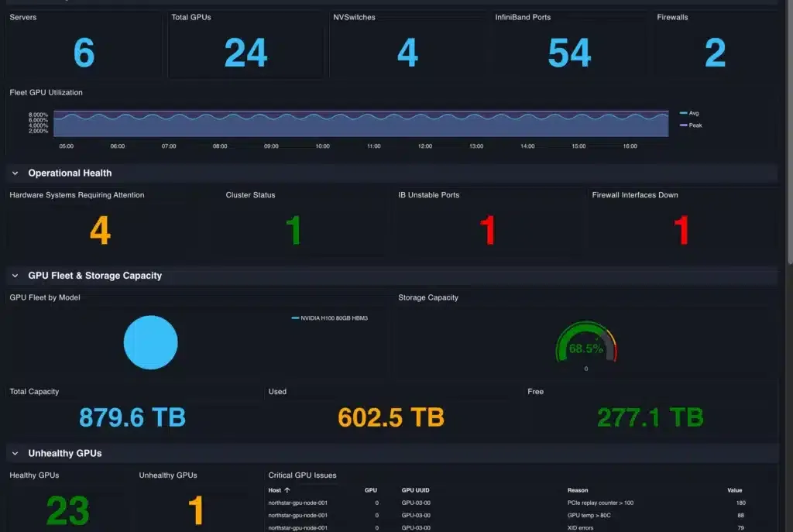This screenshot has width=793, height=532.
Task: Toggle the Avg series in the legend
Action: coord(689,113)
